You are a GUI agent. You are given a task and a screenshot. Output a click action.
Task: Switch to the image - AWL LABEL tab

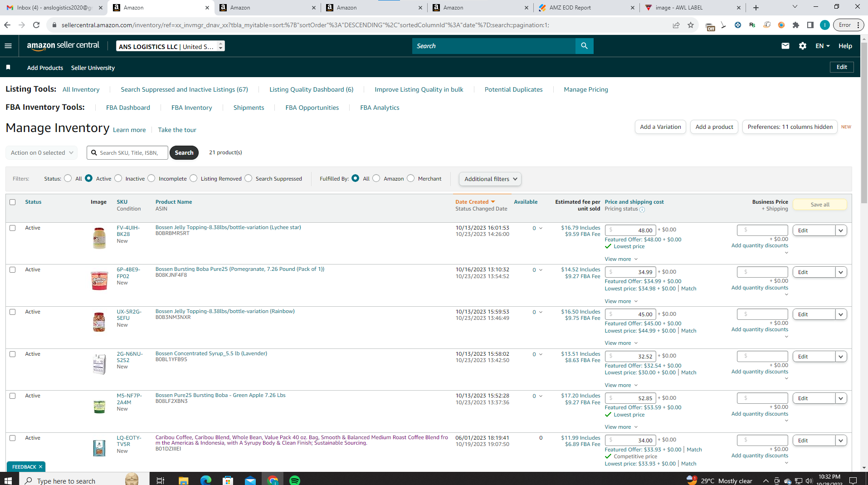click(x=692, y=8)
